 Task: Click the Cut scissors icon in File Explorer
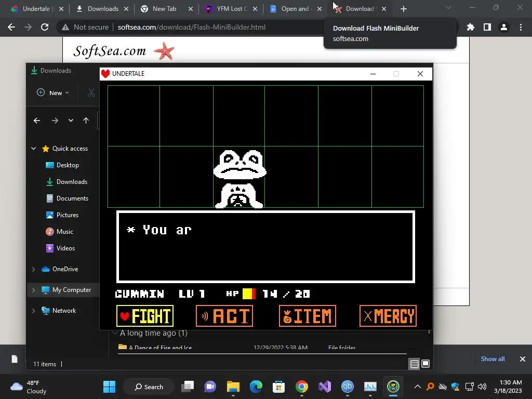coord(91,92)
